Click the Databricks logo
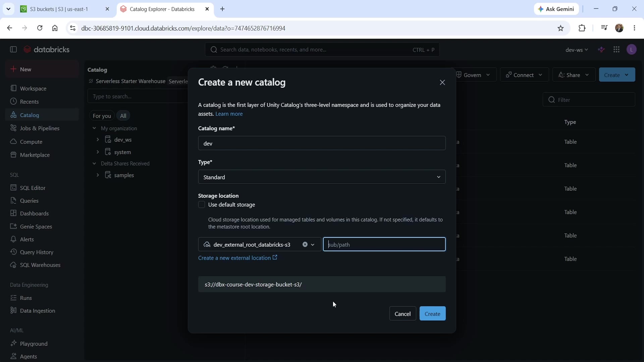 click(x=47, y=50)
